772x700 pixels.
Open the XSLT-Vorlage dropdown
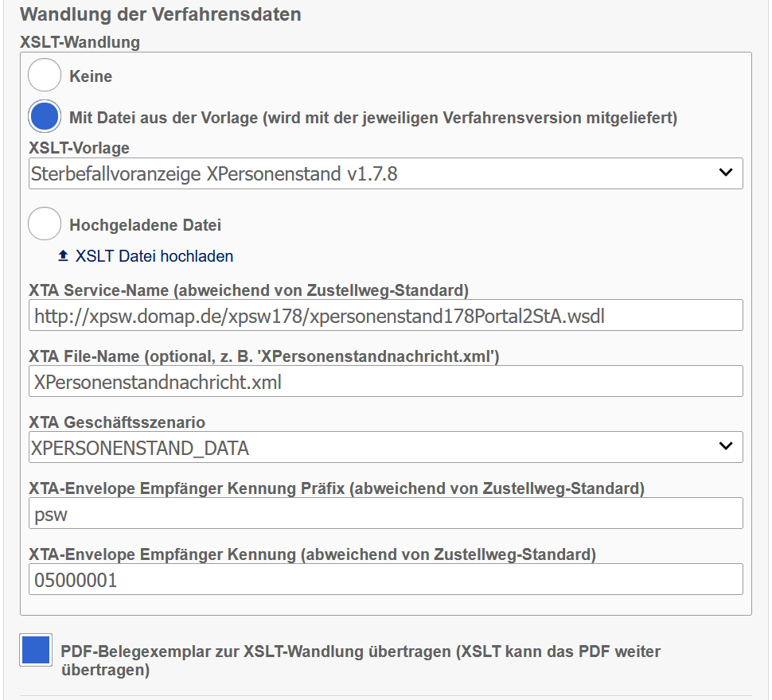click(374, 173)
